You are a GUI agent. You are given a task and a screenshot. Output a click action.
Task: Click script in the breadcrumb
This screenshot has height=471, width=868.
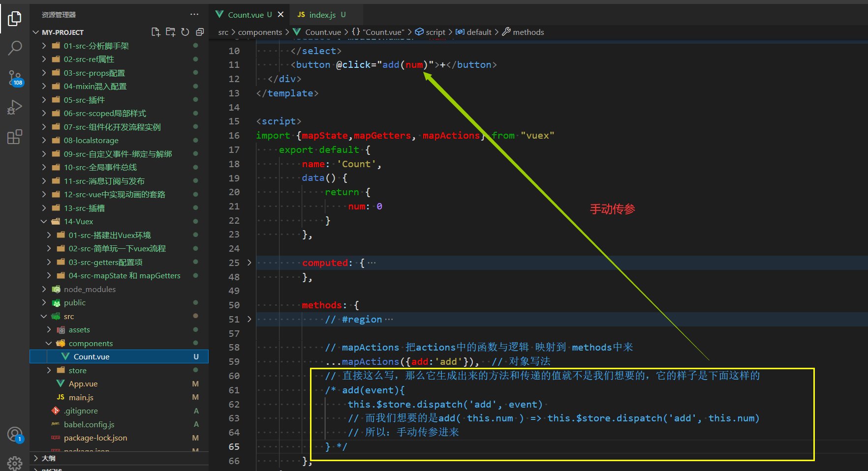(431, 32)
